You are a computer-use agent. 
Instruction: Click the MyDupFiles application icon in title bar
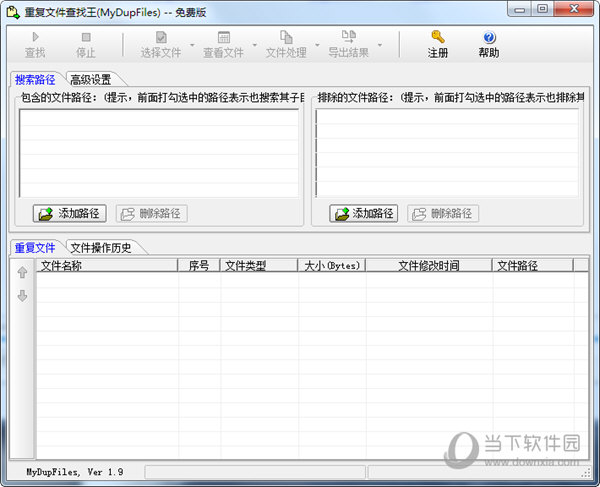tap(13, 12)
